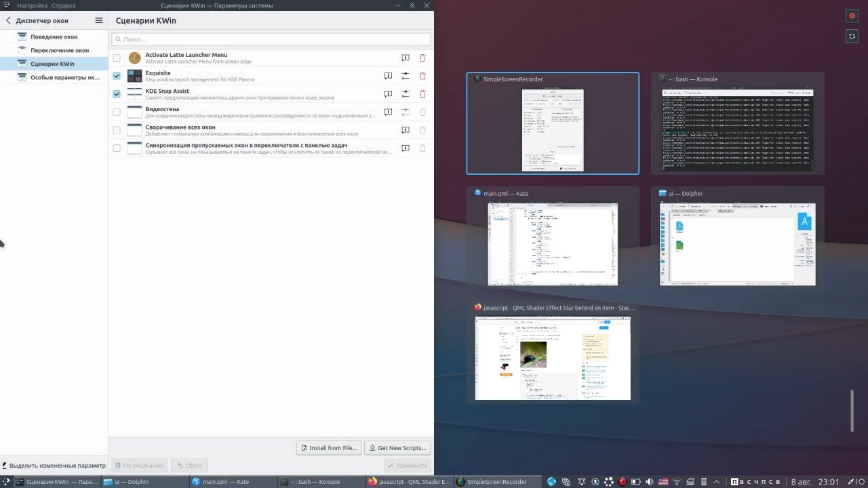
Task: Click the Применить button
Action: [407, 466]
